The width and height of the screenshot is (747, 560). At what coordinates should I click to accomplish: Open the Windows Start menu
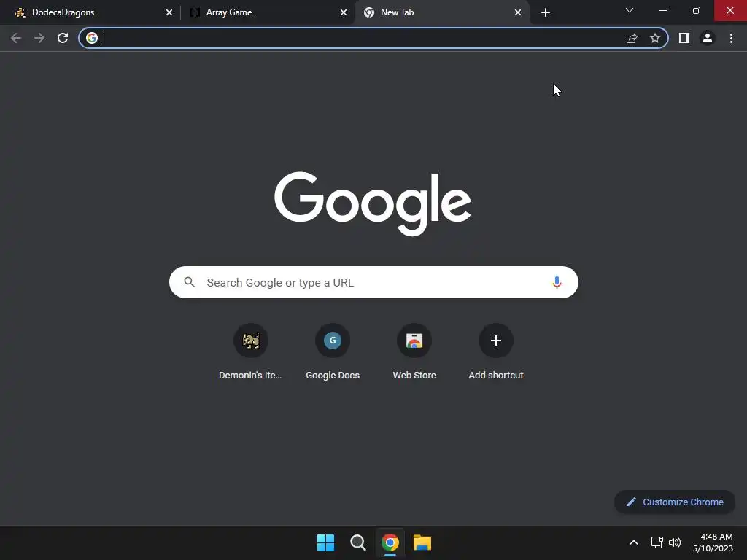click(326, 542)
